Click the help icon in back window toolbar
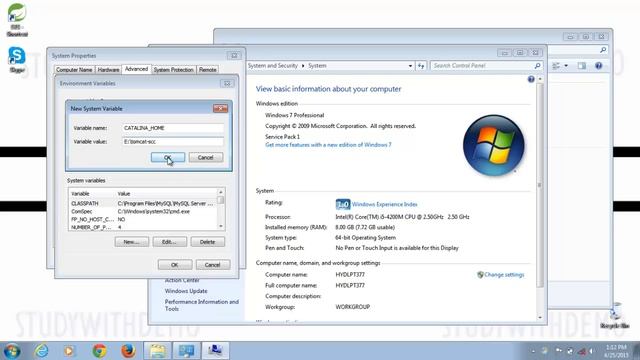Screen dimensions: 640x360 [598, 66]
